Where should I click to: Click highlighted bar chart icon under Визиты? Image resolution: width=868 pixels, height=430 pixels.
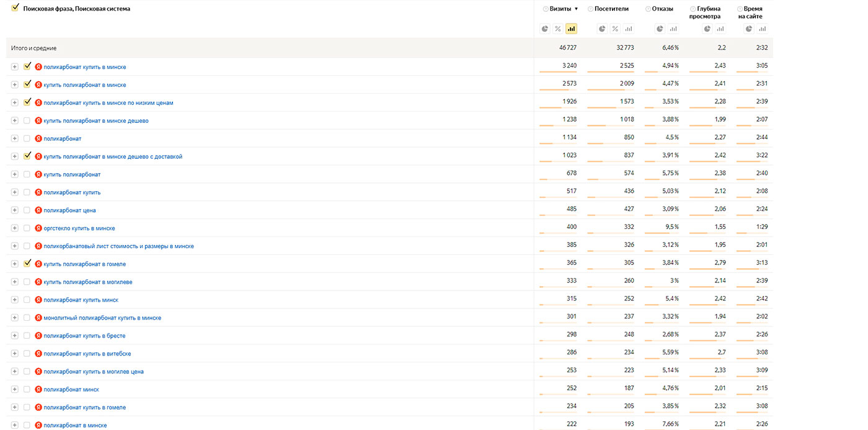[x=571, y=29]
